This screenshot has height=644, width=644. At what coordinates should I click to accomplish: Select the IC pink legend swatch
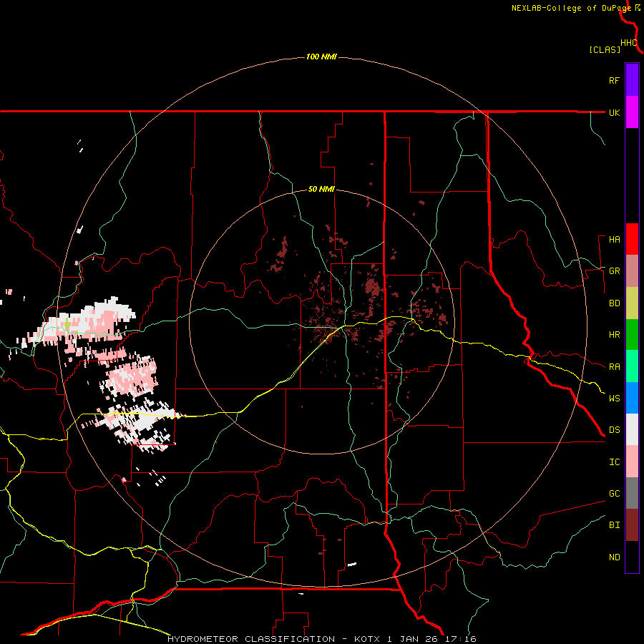pos(632,462)
